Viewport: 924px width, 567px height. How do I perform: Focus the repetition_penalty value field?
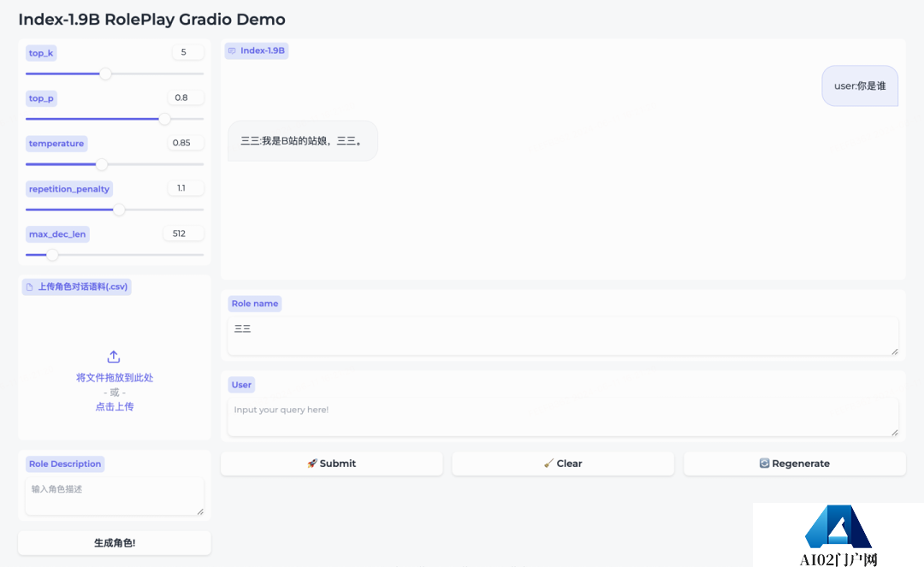coord(187,188)
